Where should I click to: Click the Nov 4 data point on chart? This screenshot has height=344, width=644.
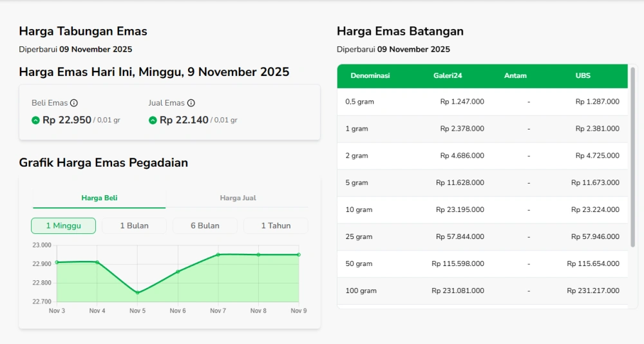click(97, 262)
